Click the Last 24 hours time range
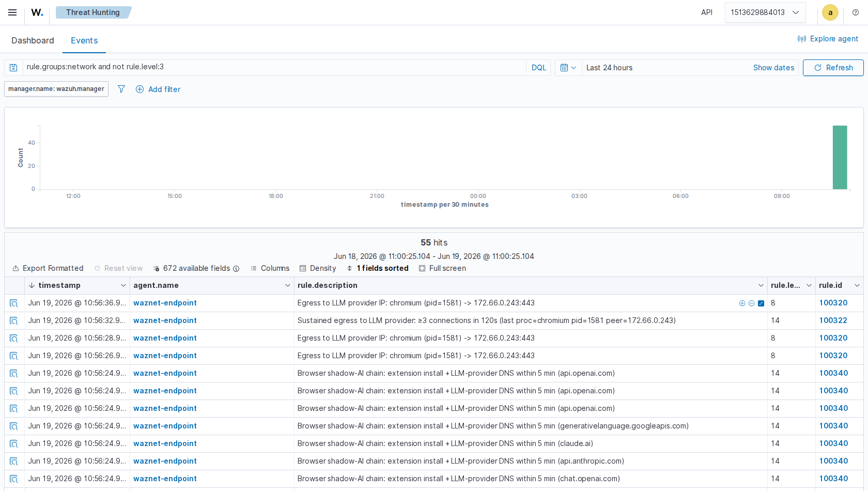This screenshot has width=868, height=491. pyautogui.click(x=609, y=68)
